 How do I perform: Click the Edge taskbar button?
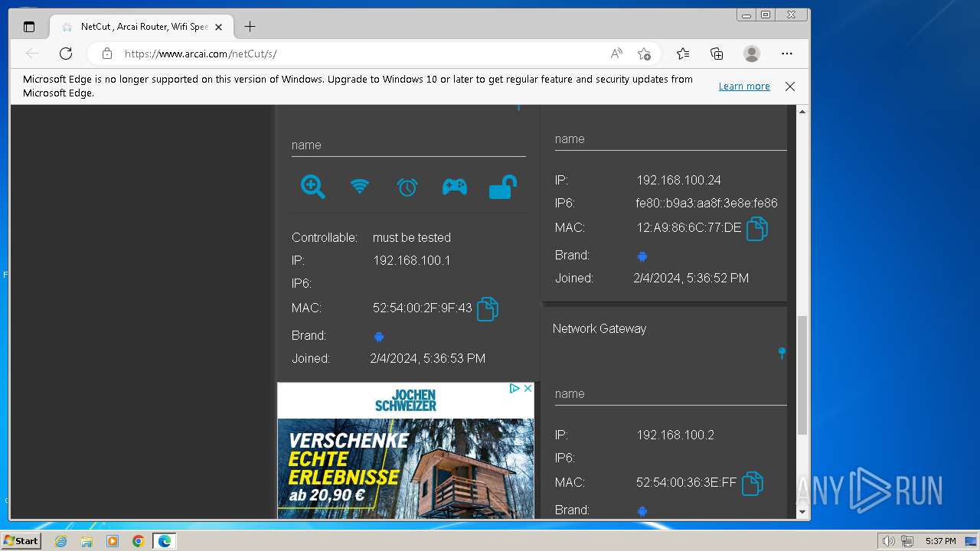tap(165, 541)
